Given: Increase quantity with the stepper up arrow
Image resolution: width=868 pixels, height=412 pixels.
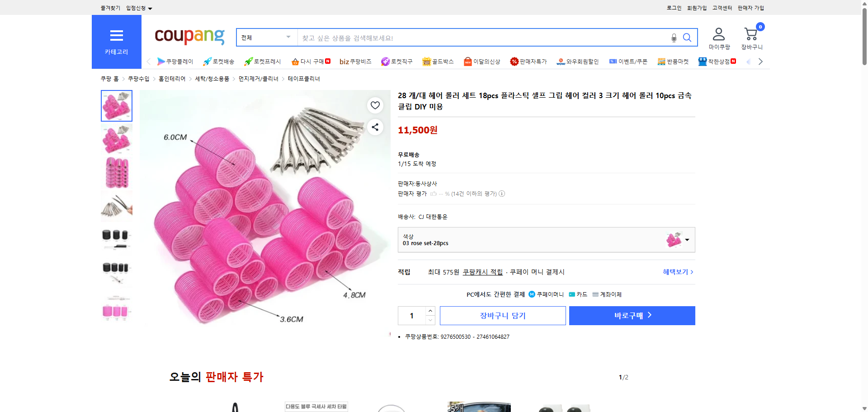Looking at the screenshot, I should click(x=430, y=311).
